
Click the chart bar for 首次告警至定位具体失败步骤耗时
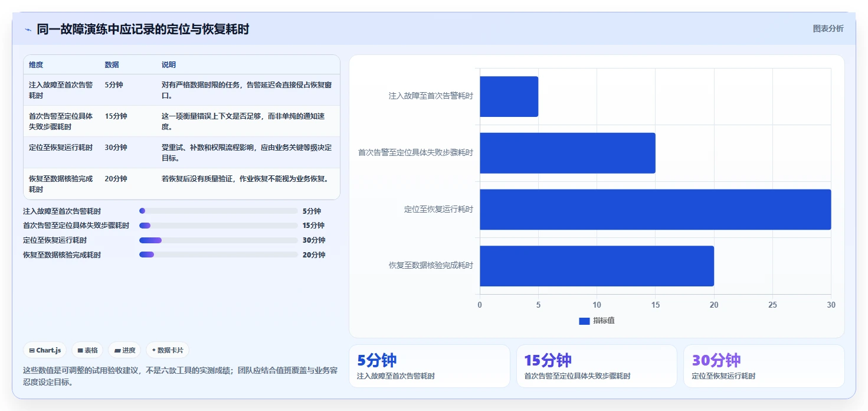(567, 153)
